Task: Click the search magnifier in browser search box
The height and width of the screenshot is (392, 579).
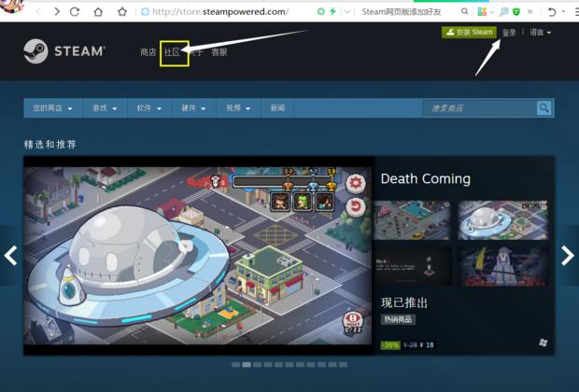Action: click(465, 11)
